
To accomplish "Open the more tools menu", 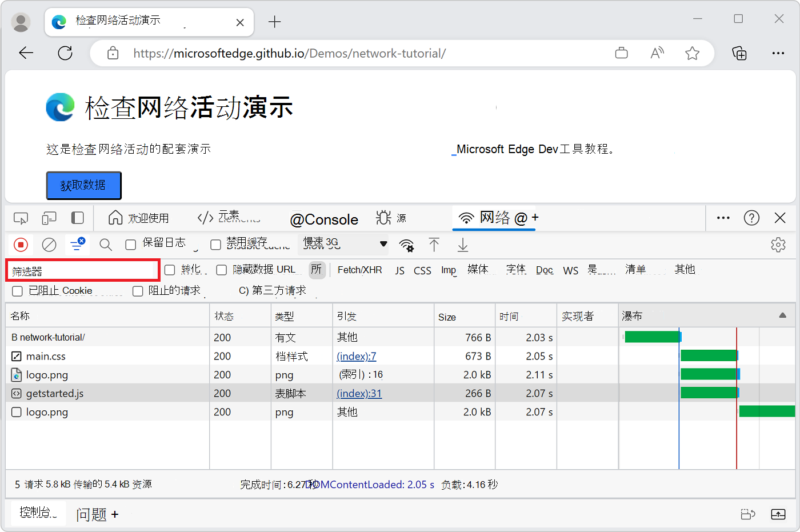I will [x=723, y=218].
